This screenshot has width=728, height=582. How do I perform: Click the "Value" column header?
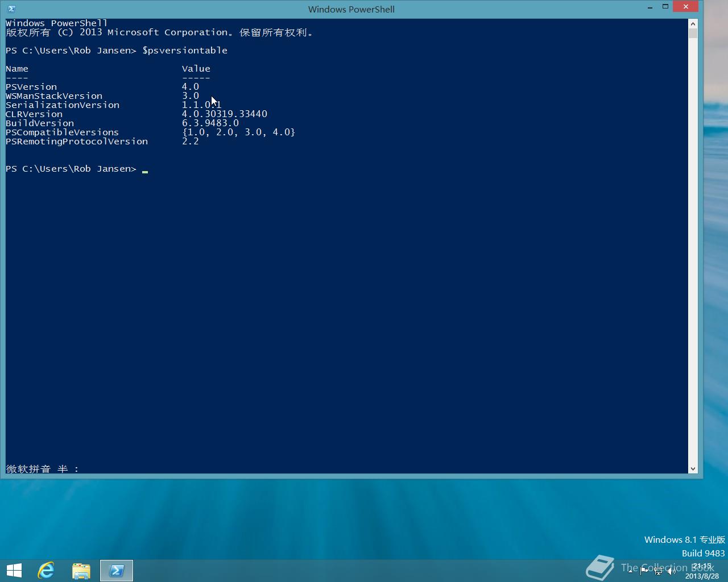click(196, 69)
